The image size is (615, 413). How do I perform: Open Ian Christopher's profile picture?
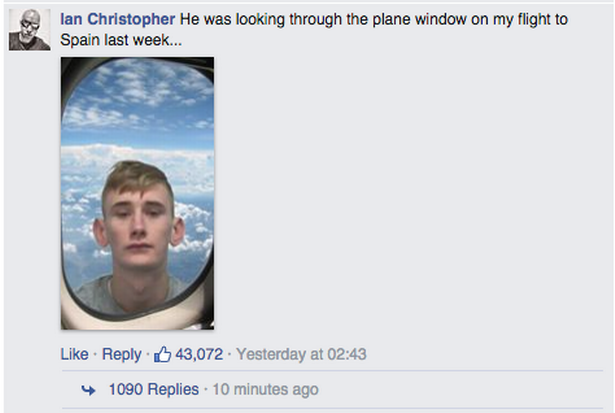(x=29, y=30)
